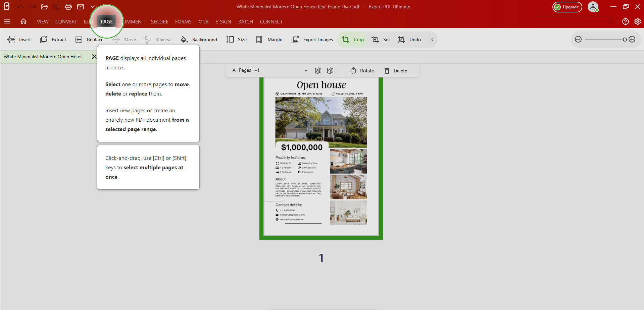Toggle the Set page size tool
The image size is (644, 310).
pyautogui.click(x=381, y=40)
